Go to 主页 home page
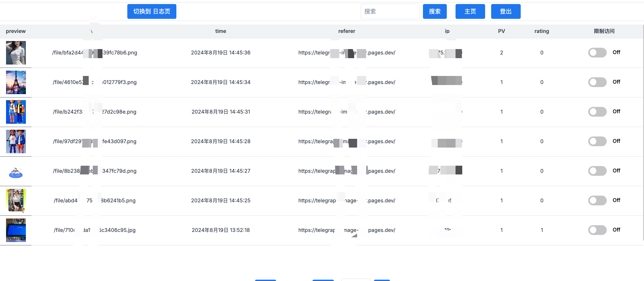This screenshot has width=644, height=281. pyautogui.click(x=470, y=11)
